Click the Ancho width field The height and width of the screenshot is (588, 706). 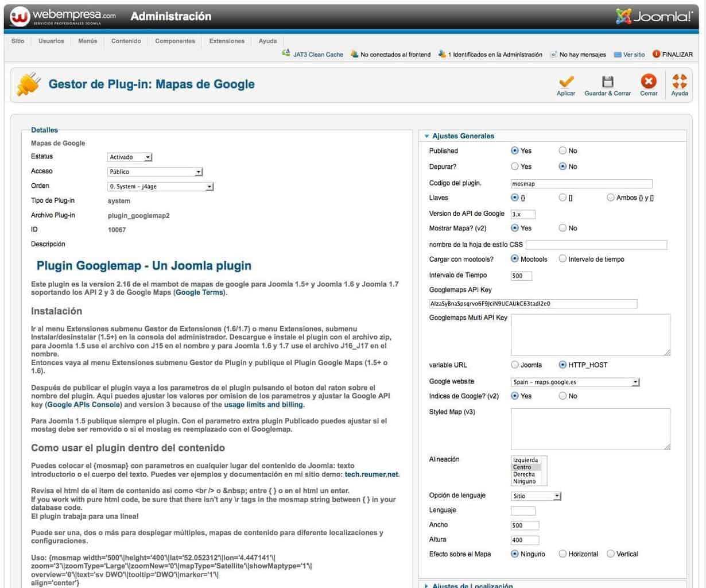coord(525,525)
